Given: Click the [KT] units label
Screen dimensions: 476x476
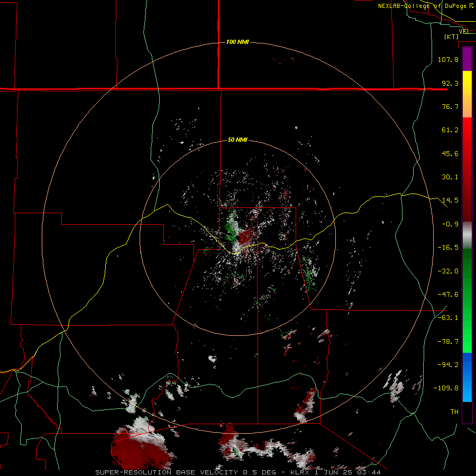Looking at the screenshot, I should [x=451, y=36].
